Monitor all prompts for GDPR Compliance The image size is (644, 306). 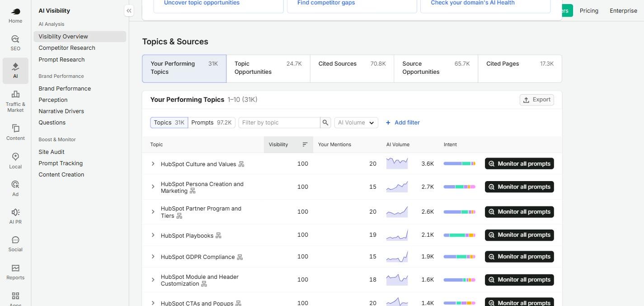519,257
